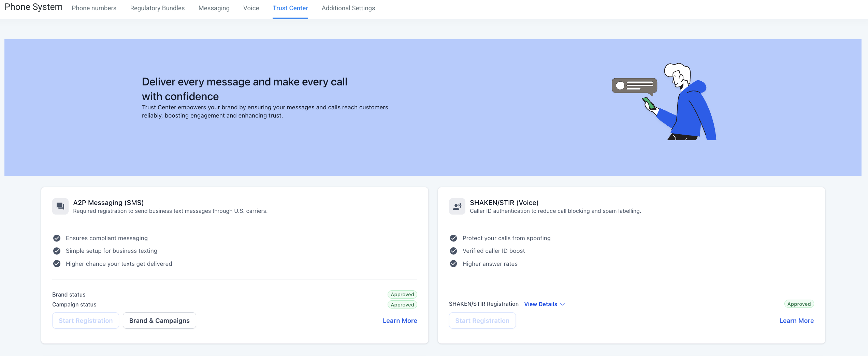
Task: Click the A2P Messaging (SMS) title
Action: tap(108, 203)
